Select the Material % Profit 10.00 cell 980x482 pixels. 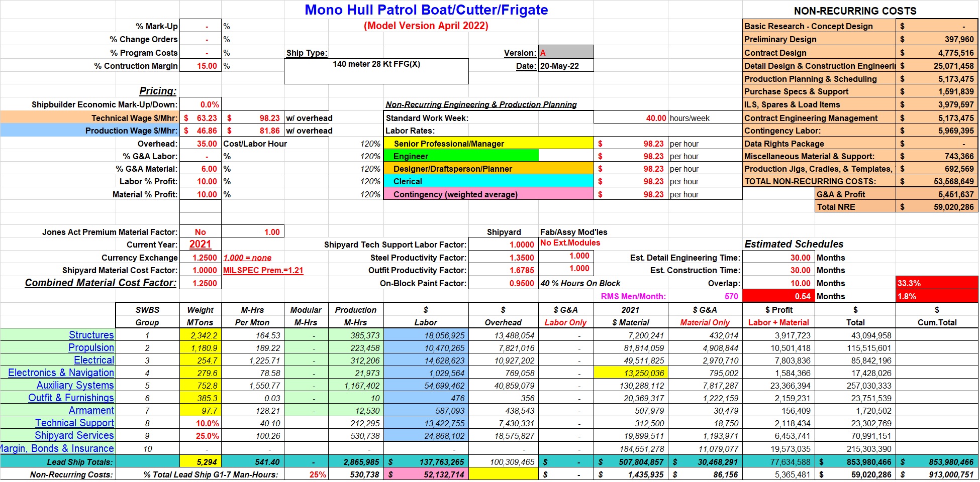201,194
